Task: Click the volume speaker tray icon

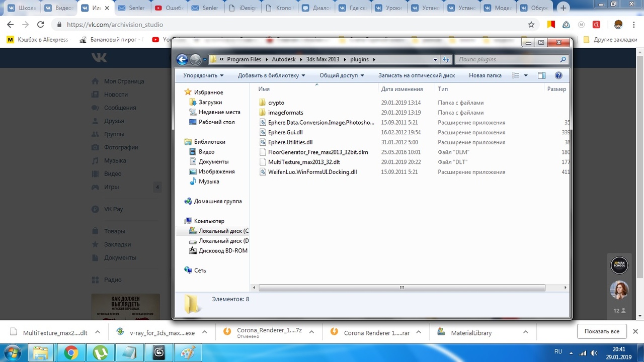Action: [594, 352]
